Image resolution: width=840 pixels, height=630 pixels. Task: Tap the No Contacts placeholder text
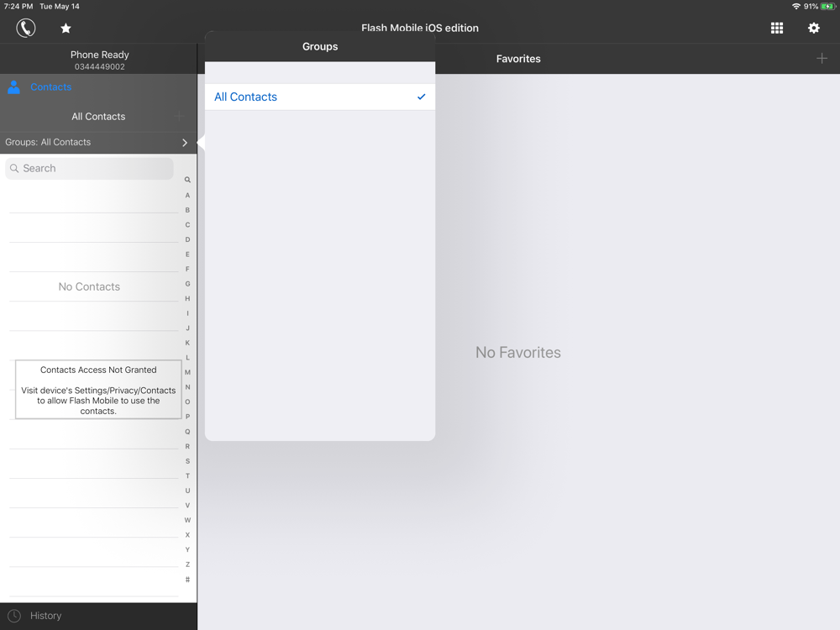89,286
